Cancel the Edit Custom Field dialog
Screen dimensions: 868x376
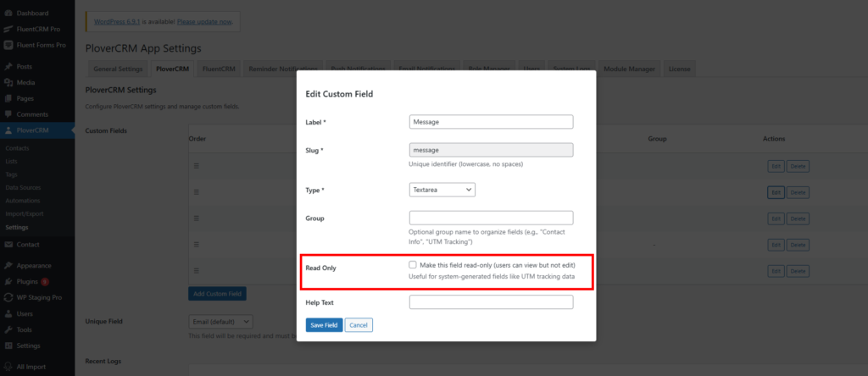tap(359, 325)
